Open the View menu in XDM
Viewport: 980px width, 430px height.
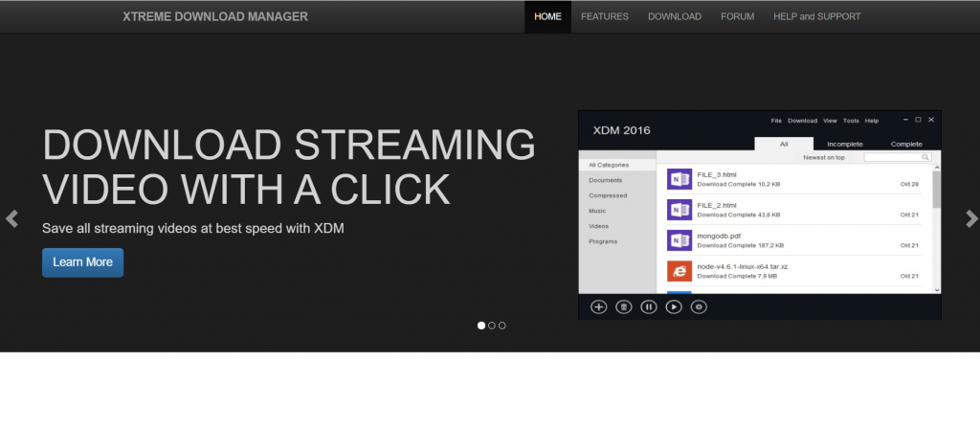coord(830,121)
